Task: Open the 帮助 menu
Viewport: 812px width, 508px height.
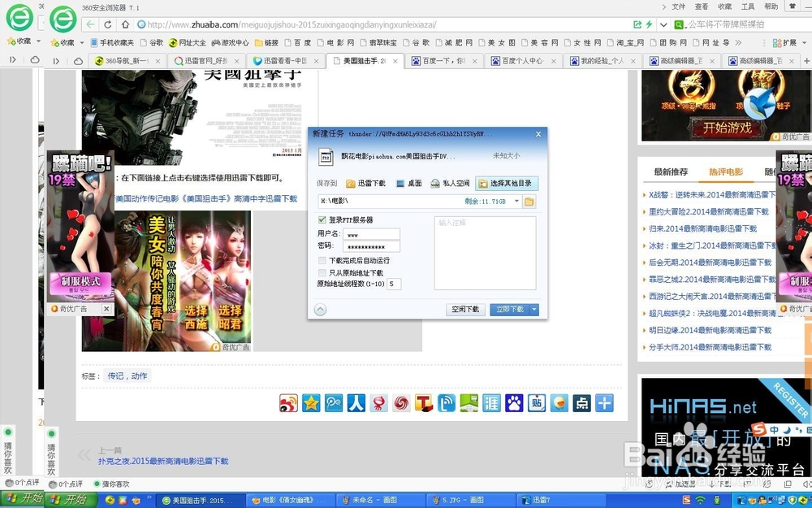Action: (x=771, y=7)
